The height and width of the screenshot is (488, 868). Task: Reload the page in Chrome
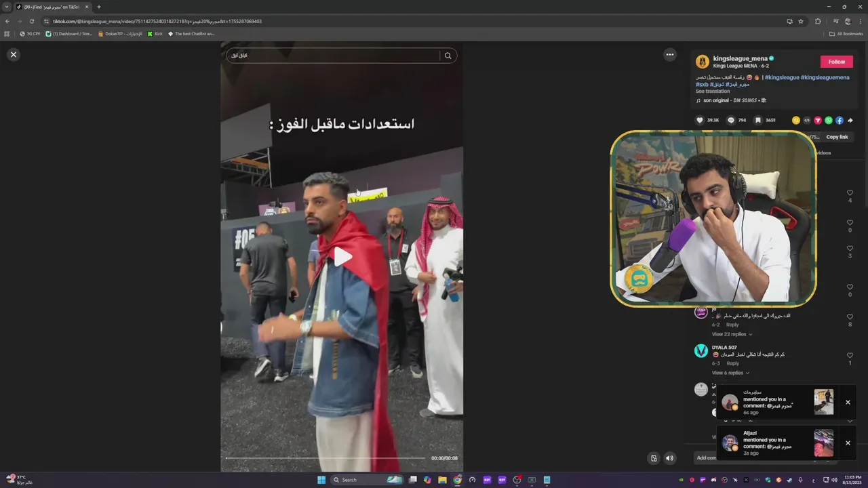pyautogui.click(x=31, y=21)
